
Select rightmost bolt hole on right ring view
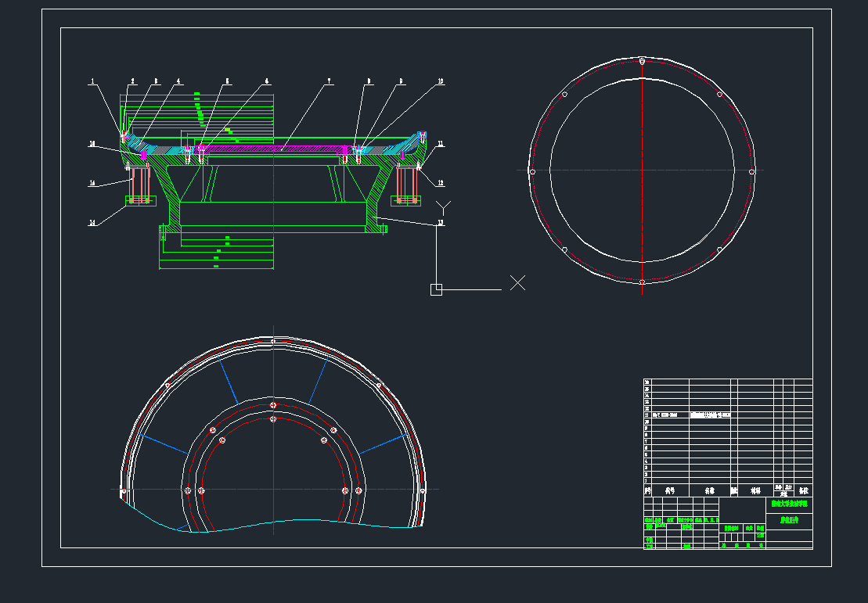pyautogui.click(x=751, y=171)
